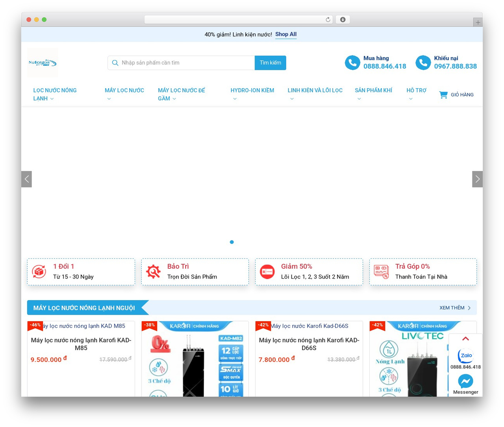Click the Giảm 50% coupon icon
The height and width of the screenshot is (427, 504).
pos(267,271)
